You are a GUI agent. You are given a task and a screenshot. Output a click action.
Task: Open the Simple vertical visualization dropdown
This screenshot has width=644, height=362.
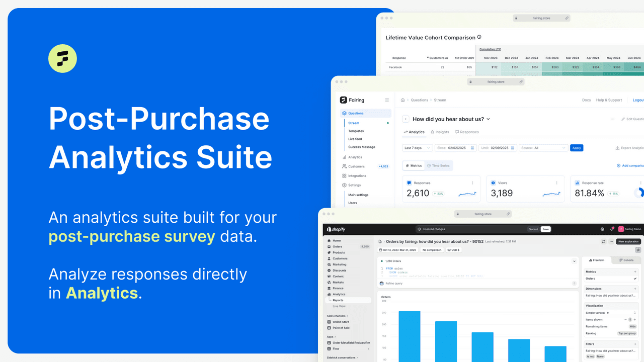coord(611,313)
